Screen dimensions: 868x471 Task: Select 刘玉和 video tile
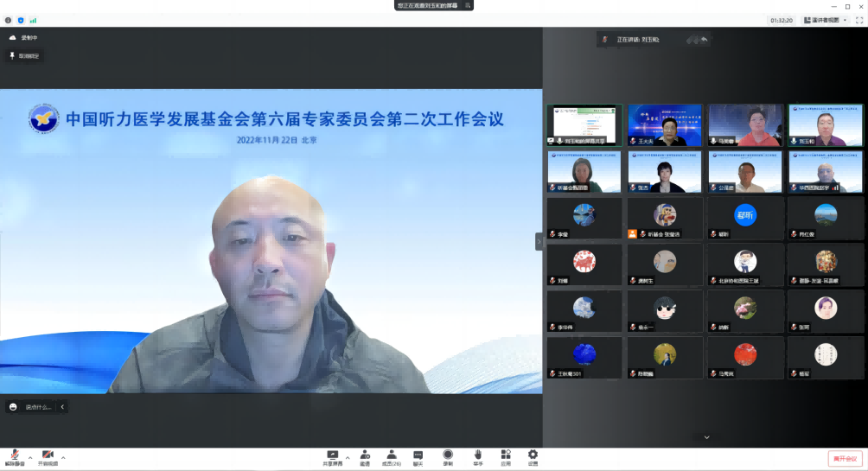click(x=826, y=125)
